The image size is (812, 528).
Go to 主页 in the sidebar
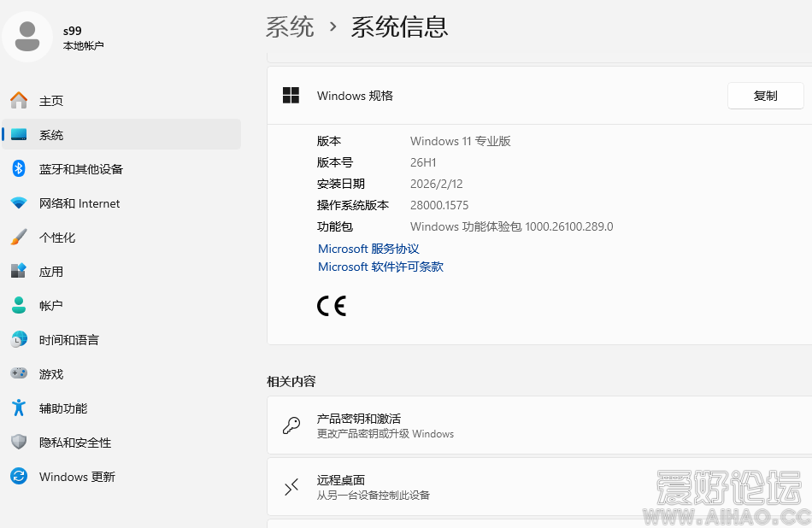pyautogui.click(x=121, y=101)
